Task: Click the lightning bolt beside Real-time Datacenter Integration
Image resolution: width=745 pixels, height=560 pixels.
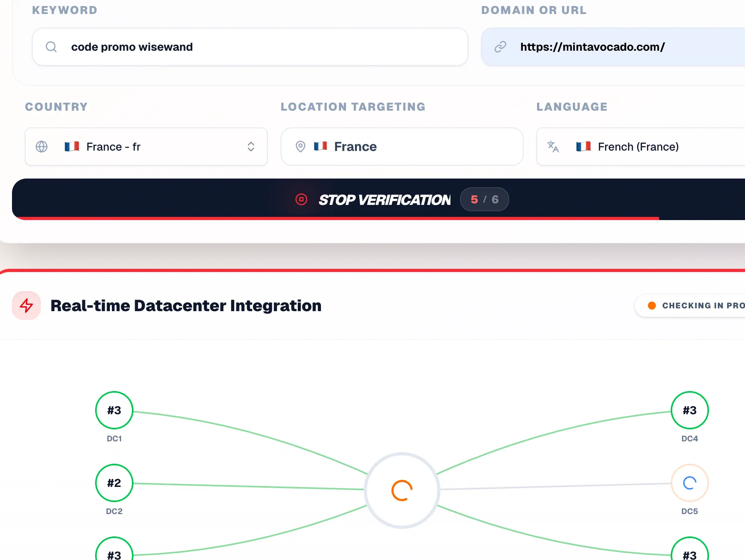Action: [x=26, y=306]
